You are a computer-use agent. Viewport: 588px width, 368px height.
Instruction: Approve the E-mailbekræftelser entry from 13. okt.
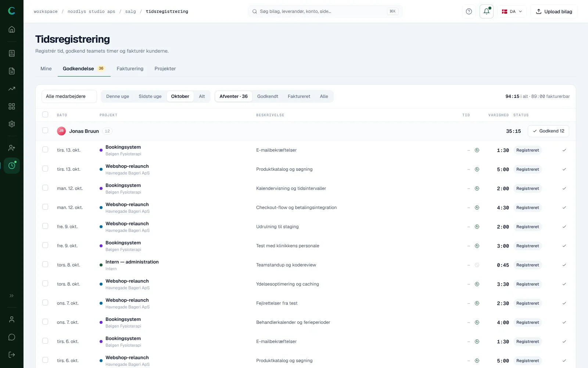[x=564, y=150]
